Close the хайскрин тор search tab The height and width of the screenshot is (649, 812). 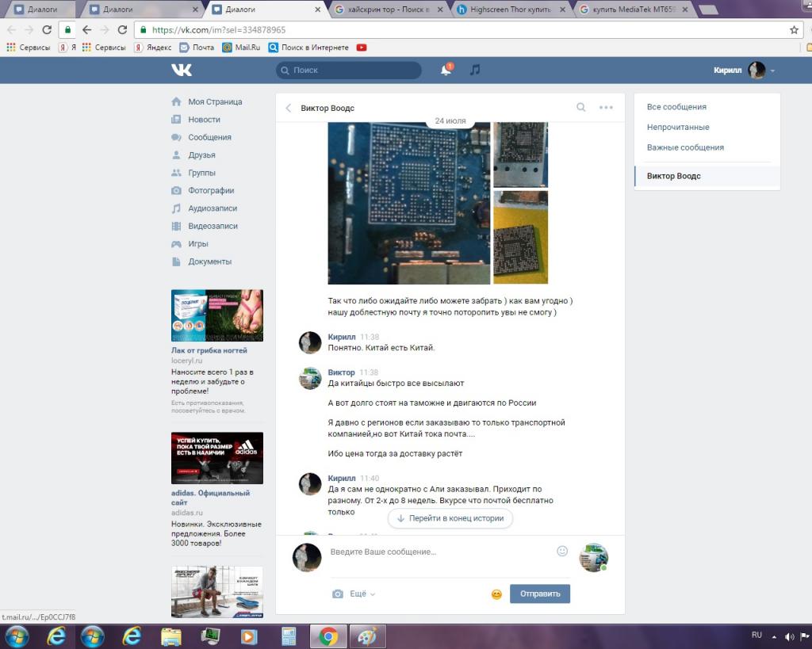pos(439,10)
